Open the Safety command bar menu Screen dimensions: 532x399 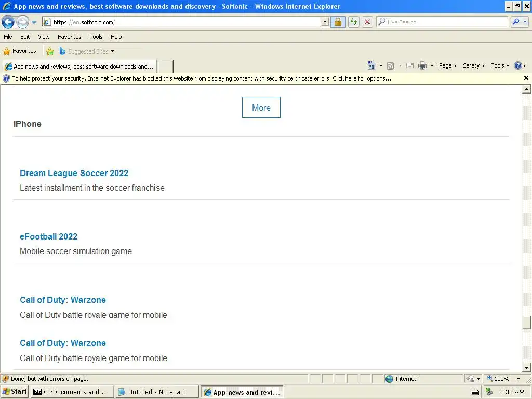pos(474,65)
